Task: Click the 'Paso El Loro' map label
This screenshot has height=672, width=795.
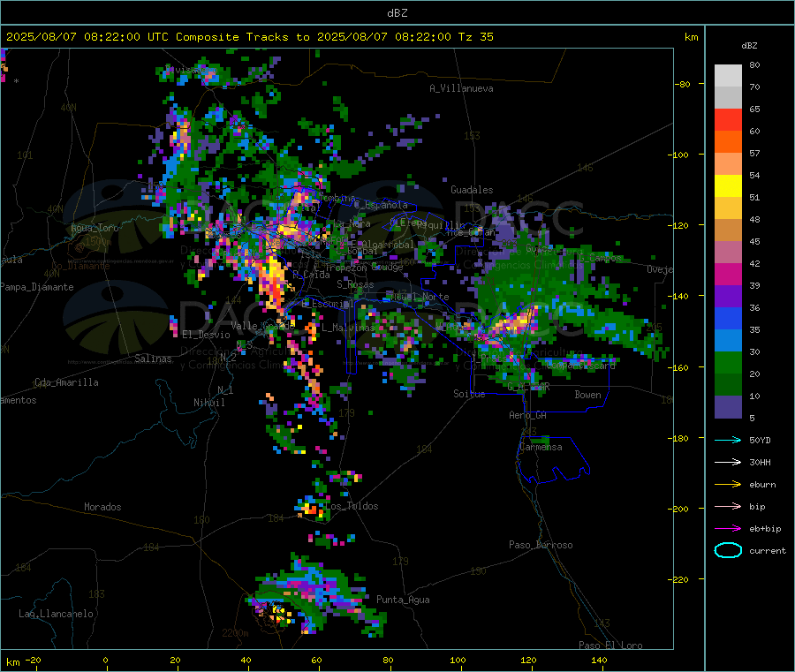Action: (x=611, y=646)
